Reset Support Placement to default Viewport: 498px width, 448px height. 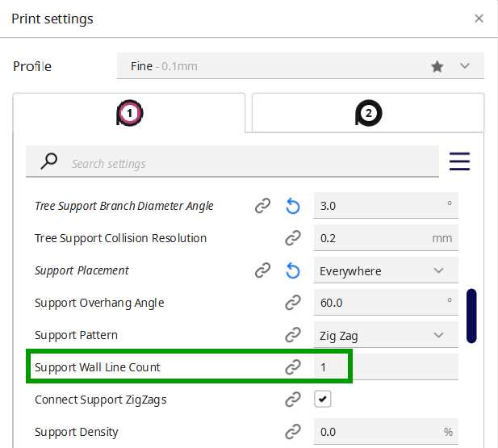292,270
